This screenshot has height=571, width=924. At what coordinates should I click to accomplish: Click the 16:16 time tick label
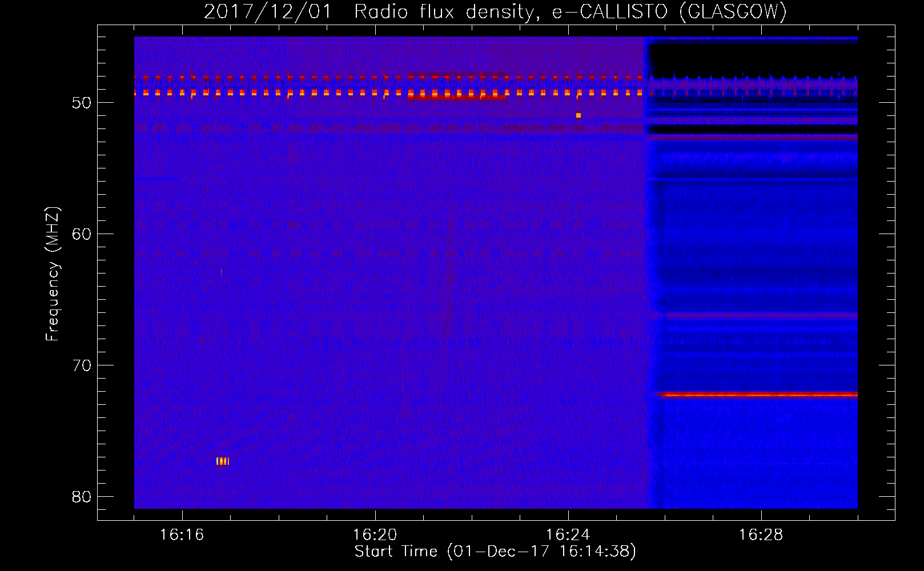coord(182,534)
